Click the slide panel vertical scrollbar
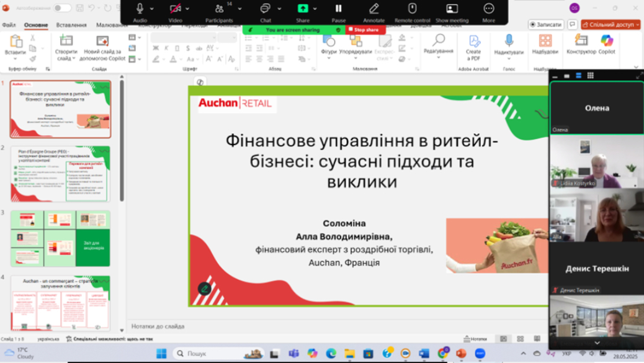The width and height of the screenshot is (644, 363). (x=122, y=140)
